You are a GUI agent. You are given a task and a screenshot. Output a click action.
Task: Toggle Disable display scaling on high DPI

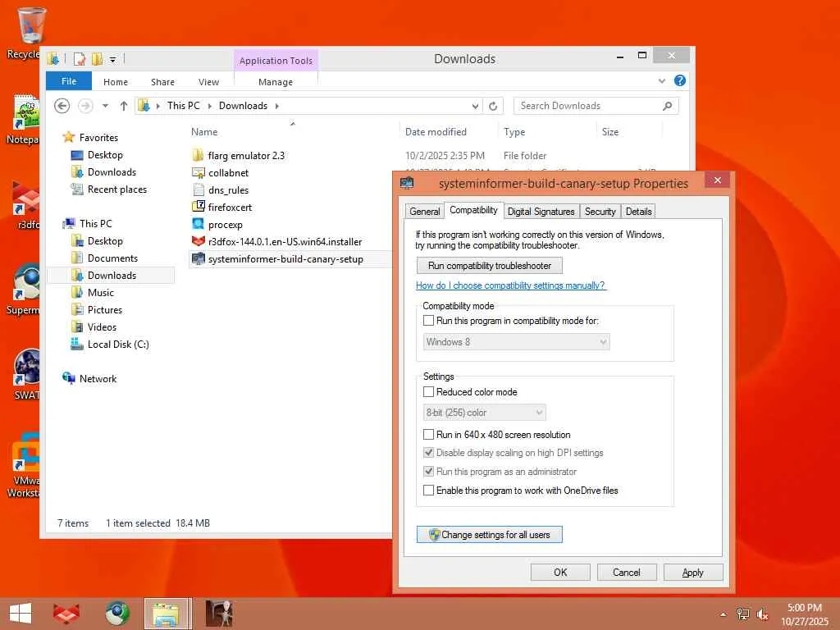[428, 453]
